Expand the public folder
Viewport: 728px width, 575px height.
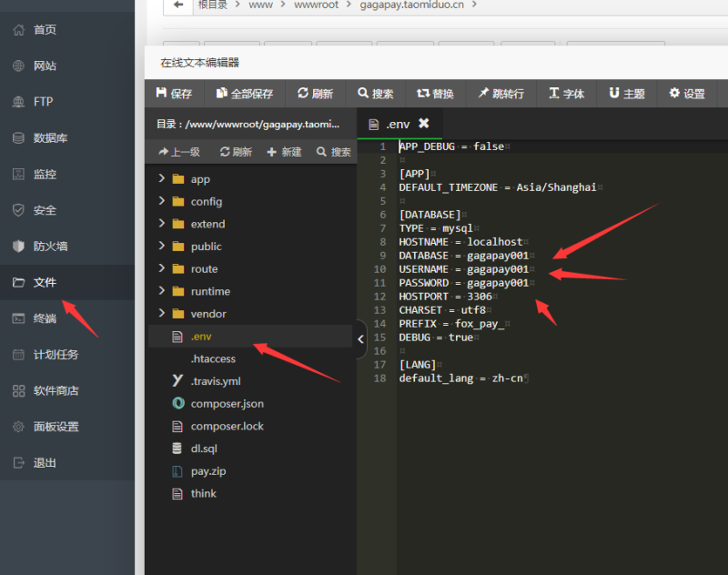coord(162,246)
